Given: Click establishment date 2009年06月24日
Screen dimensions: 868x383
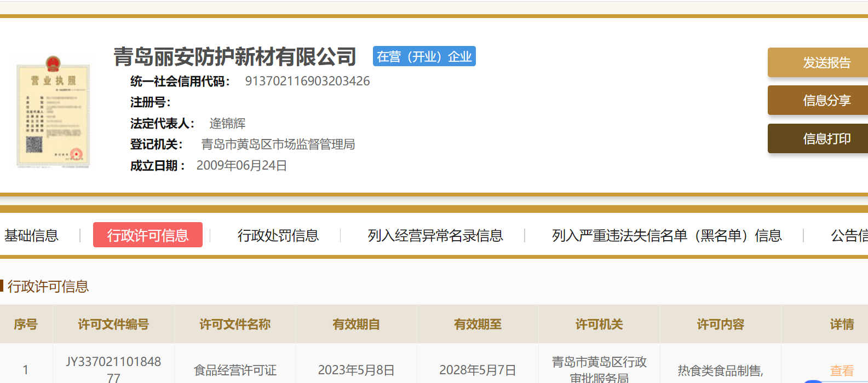Looking at the screenshot, I should [x=242, y=165].
